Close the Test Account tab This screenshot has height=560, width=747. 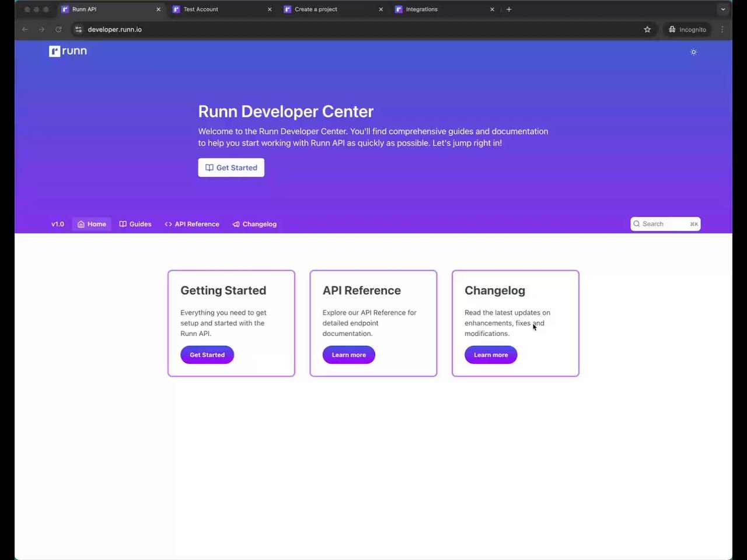coord(270,9)
